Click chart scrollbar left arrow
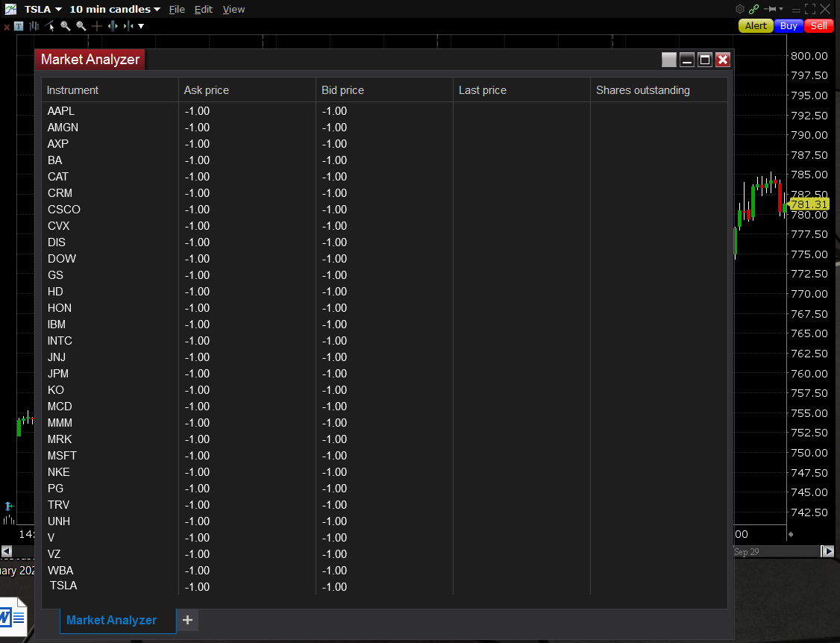Image resolution: width=840 pixels, height=643 pixels. pyautogui.click(x=7, y=551)
